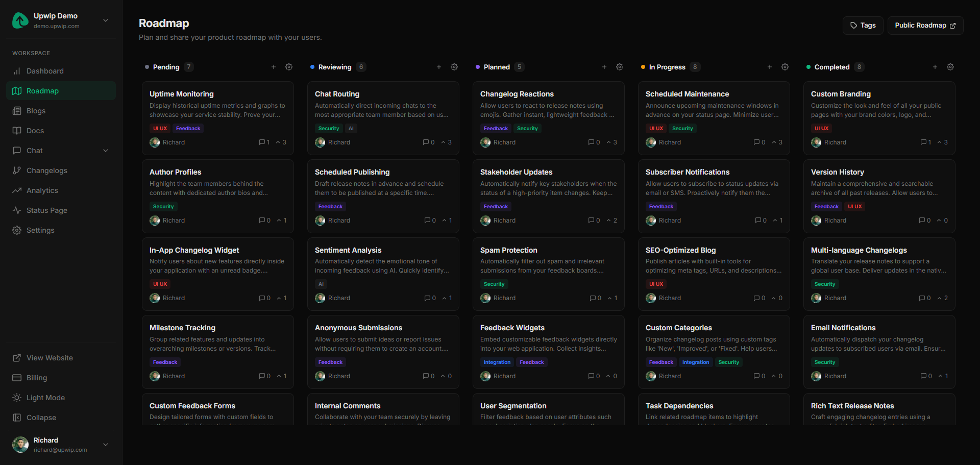Open the In-App Changelog Widget card

click(x=218, y=274)
